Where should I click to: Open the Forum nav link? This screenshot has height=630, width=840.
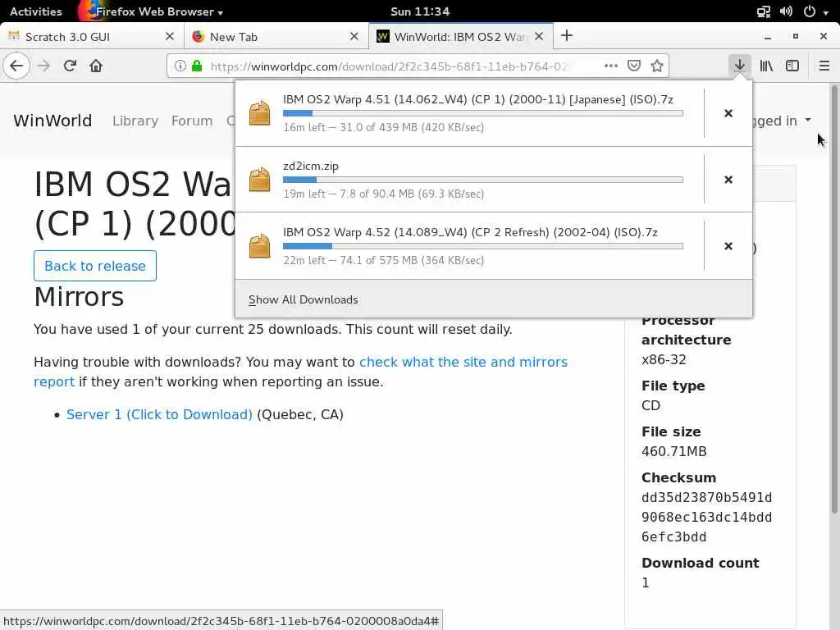pyautogui.click(x=192, y=121)
